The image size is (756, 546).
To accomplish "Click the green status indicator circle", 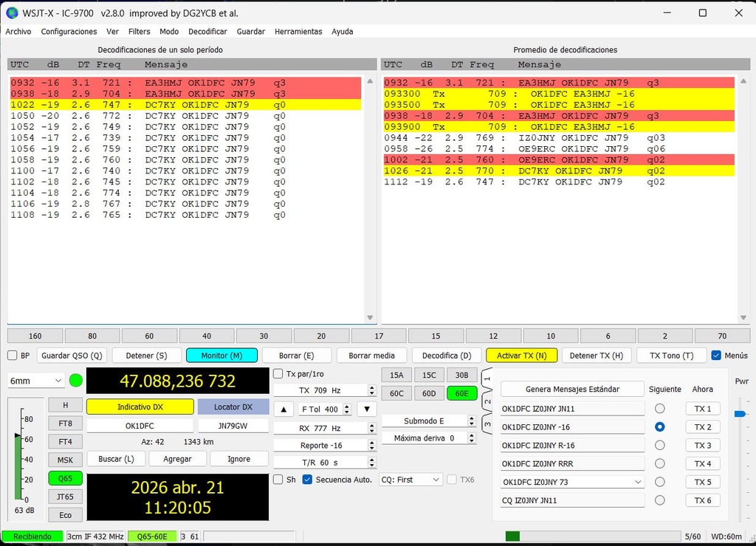I will pos(76,380).
